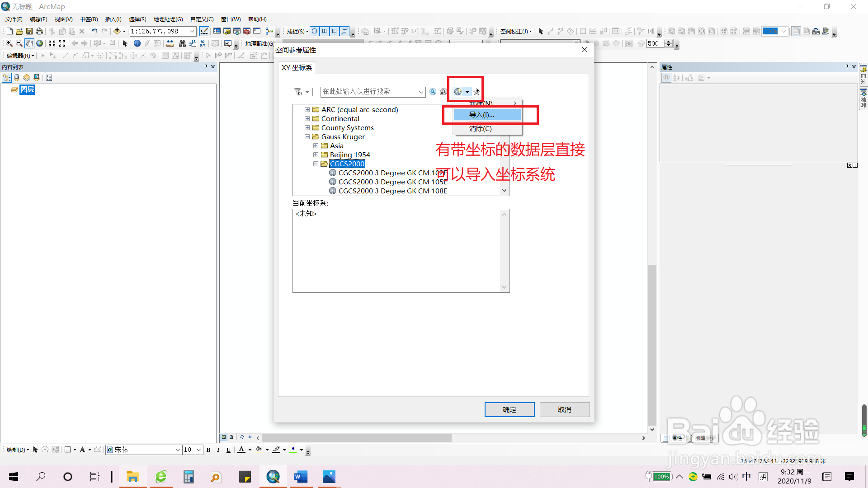Expand the Beijing 1954 folder
868x488 pixels.
pos(316,155)
